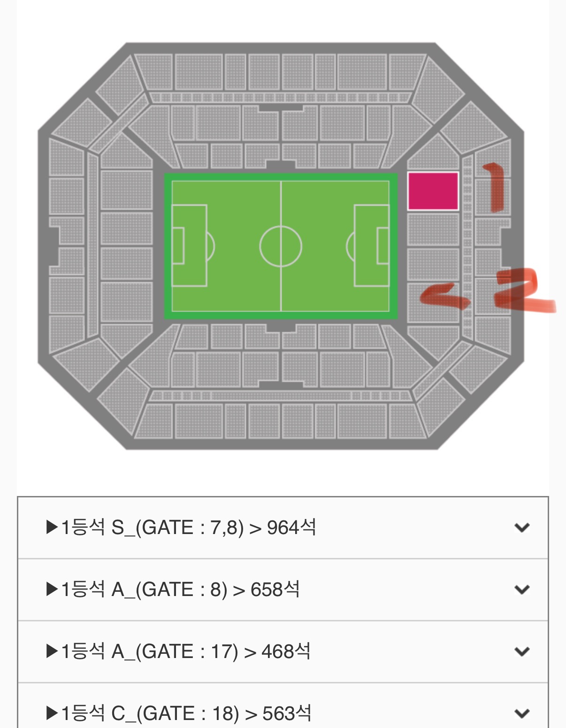Click the triangle icon beside A_(GATE : 8)

coord(52,589)
